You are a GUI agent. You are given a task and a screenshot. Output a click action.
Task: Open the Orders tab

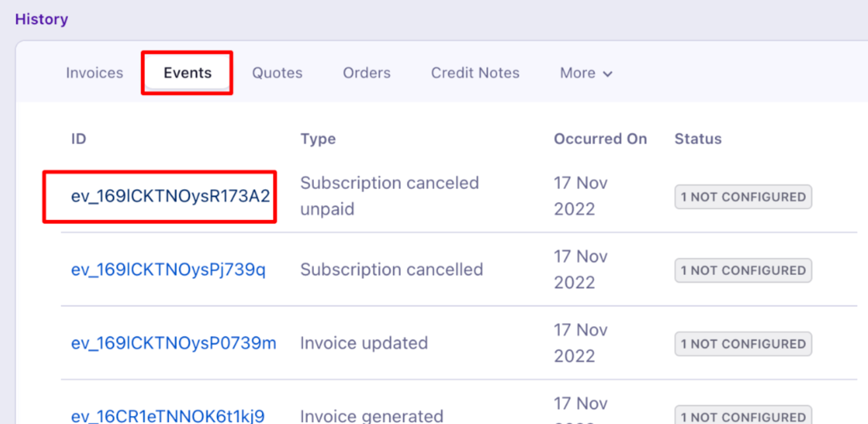(x=367, y=73)
